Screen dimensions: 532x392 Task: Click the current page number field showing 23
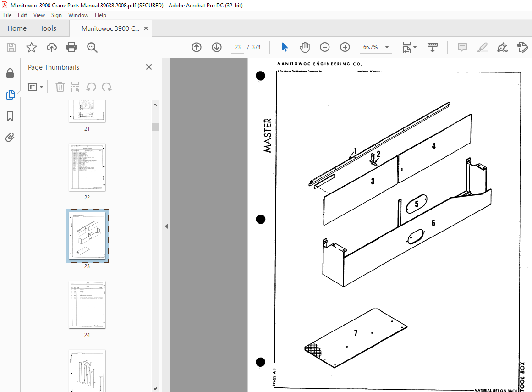pyautogui.click(x=238, y=47)
